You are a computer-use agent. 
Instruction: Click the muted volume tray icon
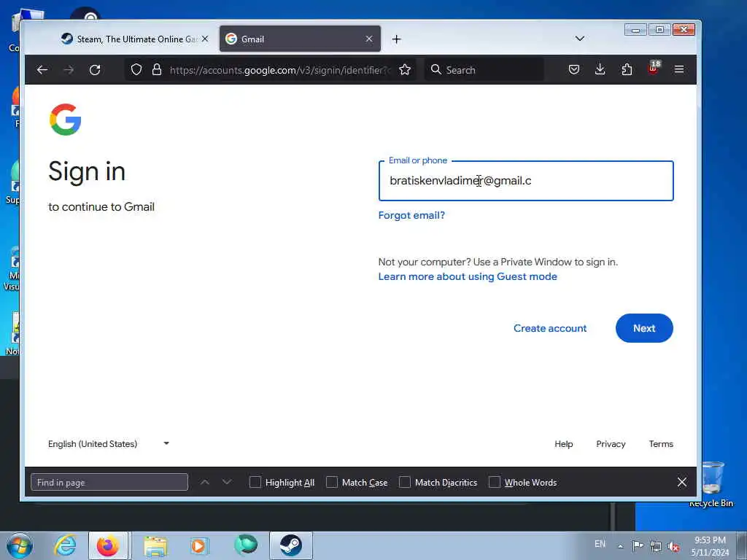pos(673,545)
